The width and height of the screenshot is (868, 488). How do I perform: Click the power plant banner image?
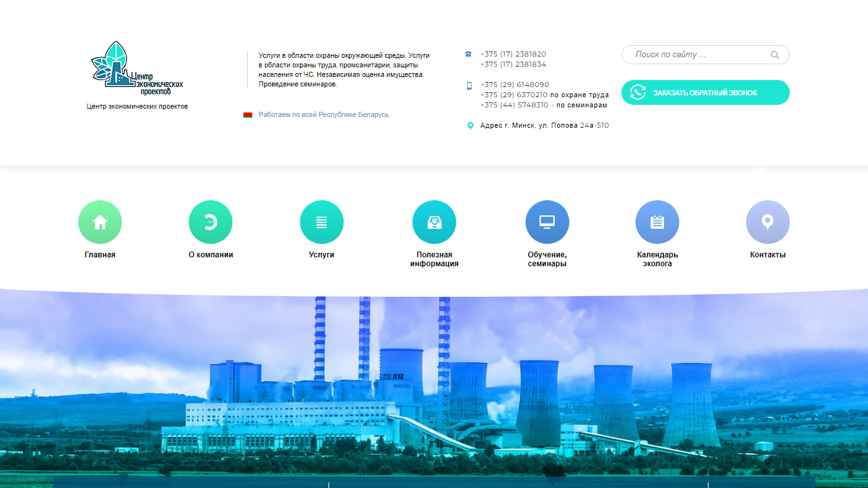click(x=434, y=389)
